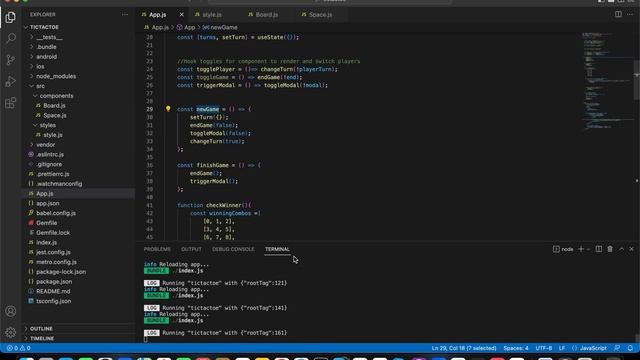Split the terminal panel

(599, 249)
